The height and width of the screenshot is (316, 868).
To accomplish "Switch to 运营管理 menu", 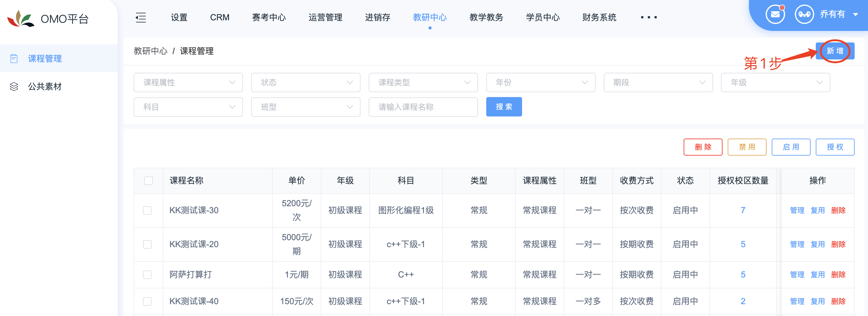I will coord(326,17).
